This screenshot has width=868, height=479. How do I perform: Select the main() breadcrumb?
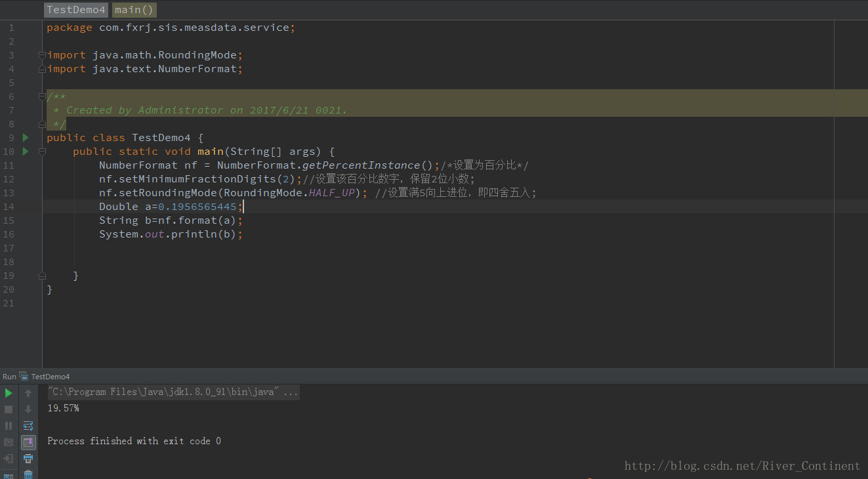tap(134, 10)
